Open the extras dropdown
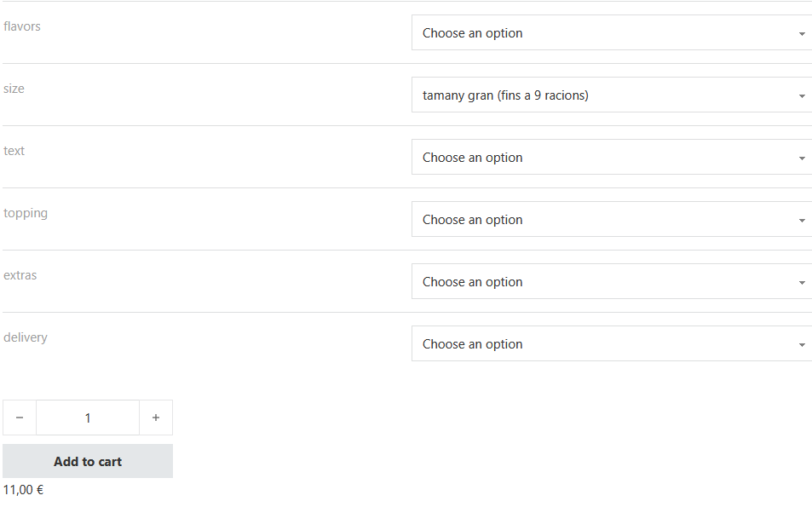Screen dimensions: 812x507 click(610, 282)
